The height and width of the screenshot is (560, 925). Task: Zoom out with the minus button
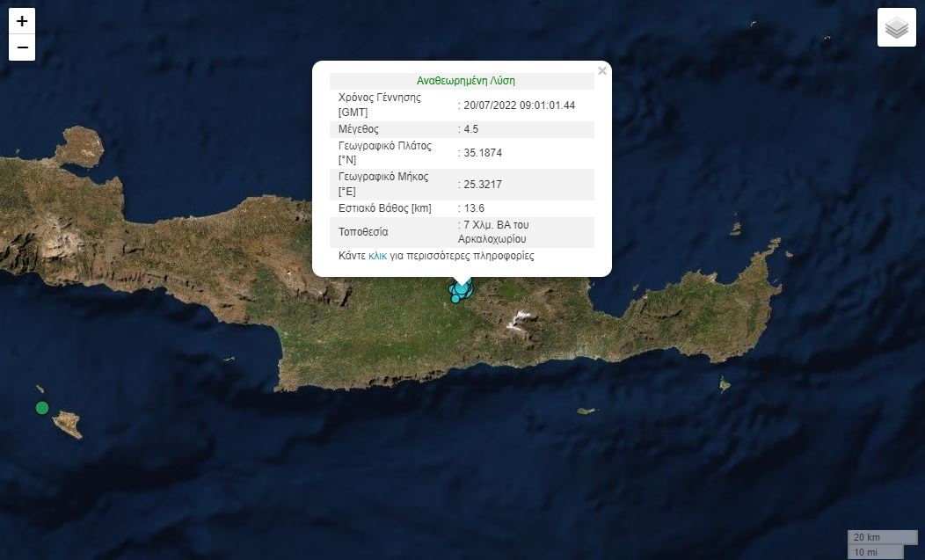[x=22, y=47]
